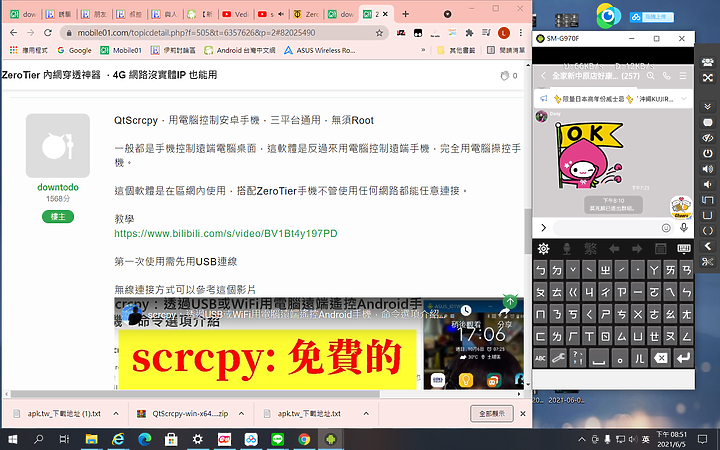Open the bilibili tutorial video link
This screenshot has width=720, height=450.
click(225, 233)
